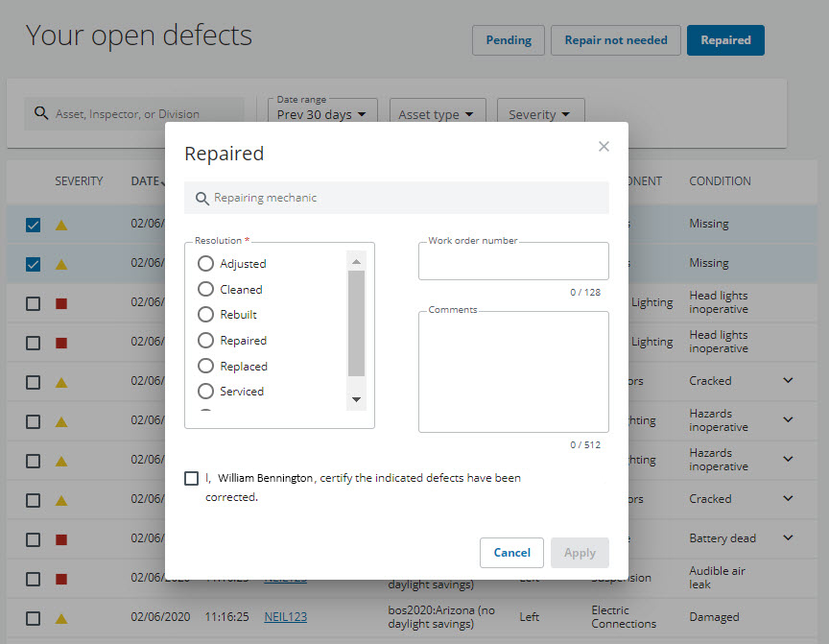
Task: Open the Asset type dropdown
Action: pyautogui.click(x=438, y=113)
